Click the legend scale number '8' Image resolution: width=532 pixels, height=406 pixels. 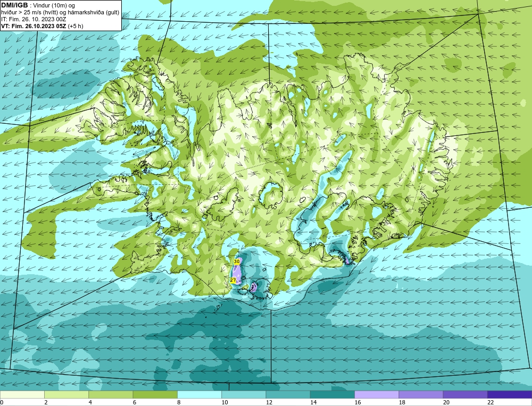[x=179, y=402]
